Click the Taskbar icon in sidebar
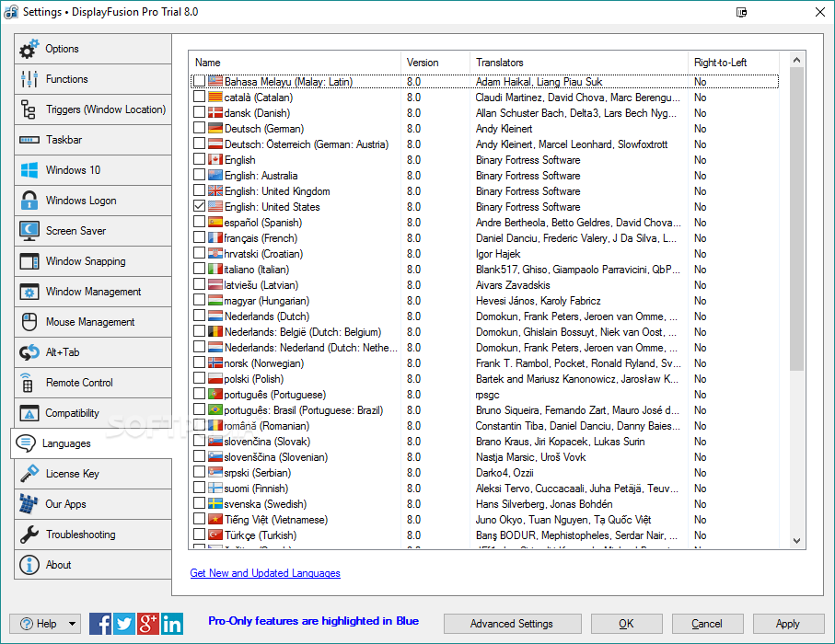 tap(29, 140)
